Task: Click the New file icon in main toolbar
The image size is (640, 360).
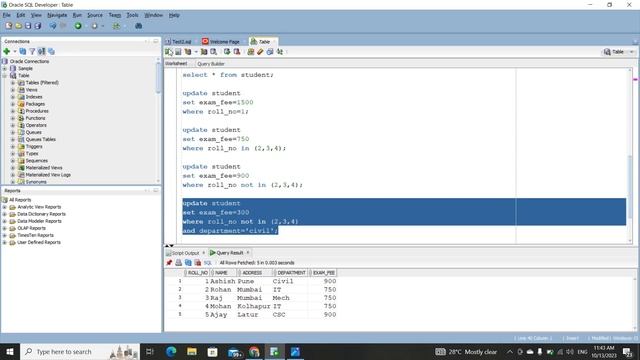Action: [x=9, y=26]
